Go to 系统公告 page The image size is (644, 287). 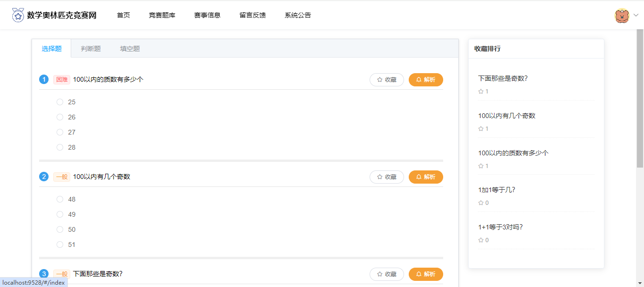coord(298,15)
